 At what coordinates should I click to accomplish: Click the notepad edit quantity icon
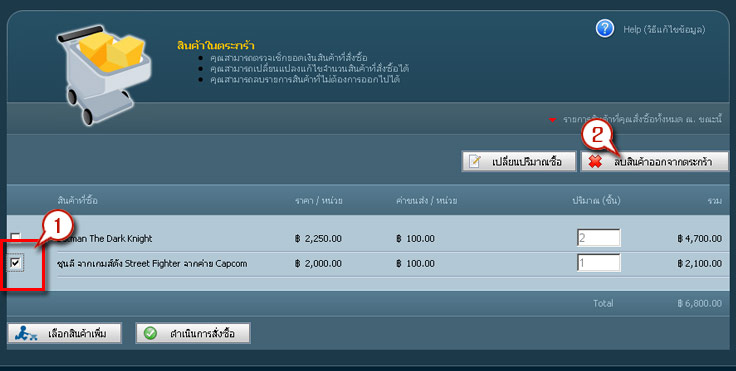[x=475, y=162]
